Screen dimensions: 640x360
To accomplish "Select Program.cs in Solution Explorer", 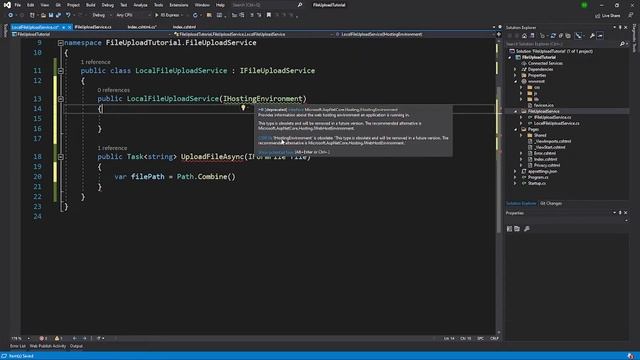I will [538, 178].
